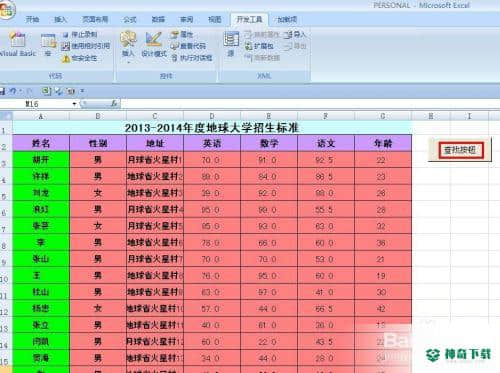This screenshot has height=373, width=500.
Task: Click the Insert Function fx icon
Action: coord(114,104)
